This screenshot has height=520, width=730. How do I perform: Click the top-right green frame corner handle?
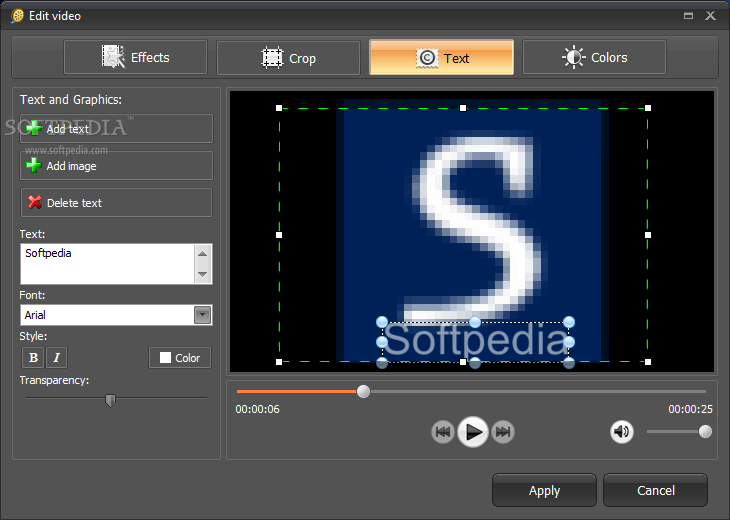click(648, 108)
